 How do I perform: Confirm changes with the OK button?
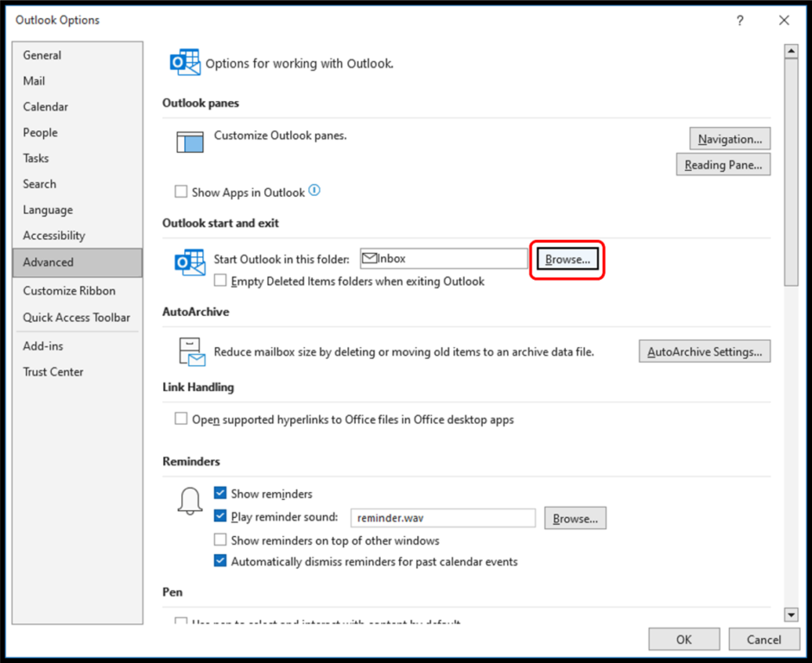coord(683,639)
